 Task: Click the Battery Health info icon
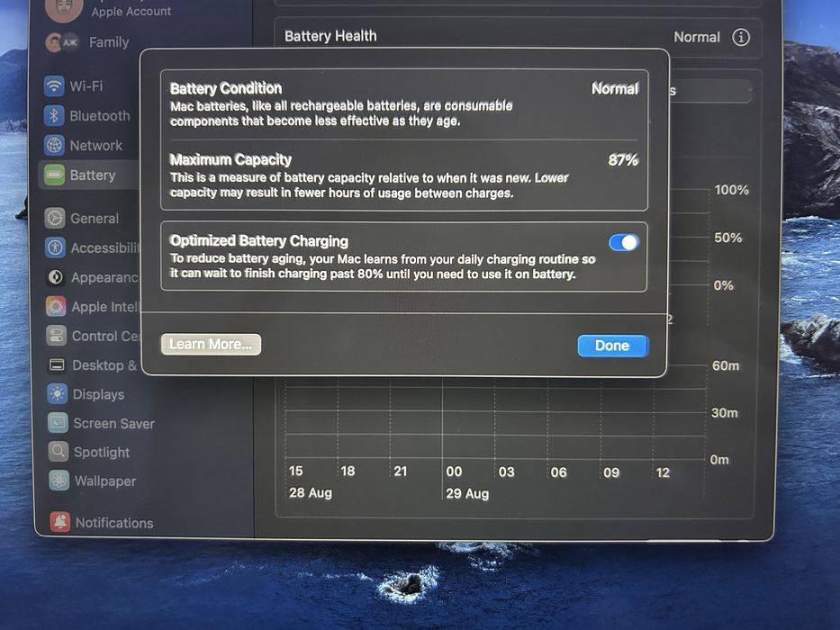[741, 37]
